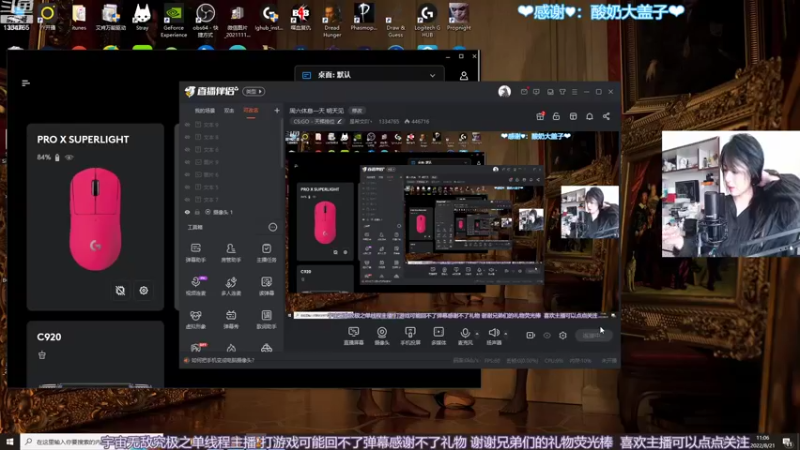
Task: Open Windows Start menu
Action: click(x=10, y=441)
